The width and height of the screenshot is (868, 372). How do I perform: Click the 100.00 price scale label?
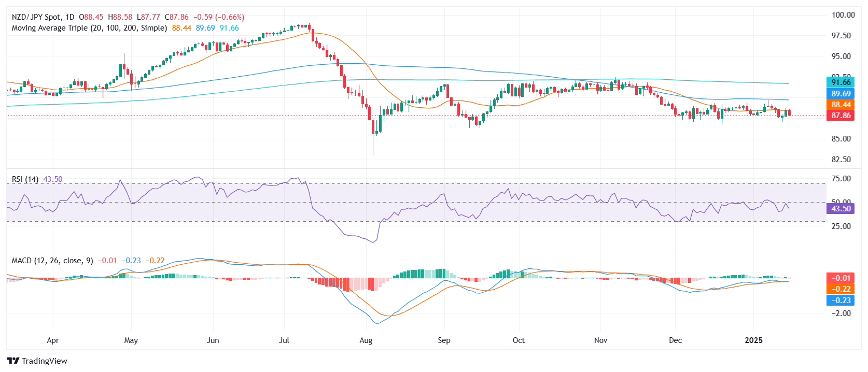click(843, 15)
